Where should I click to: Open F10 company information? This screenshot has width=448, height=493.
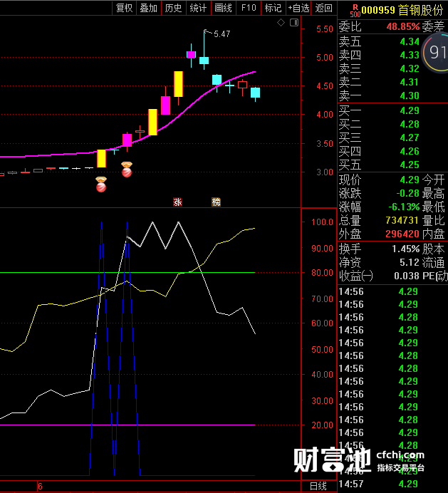249,8
